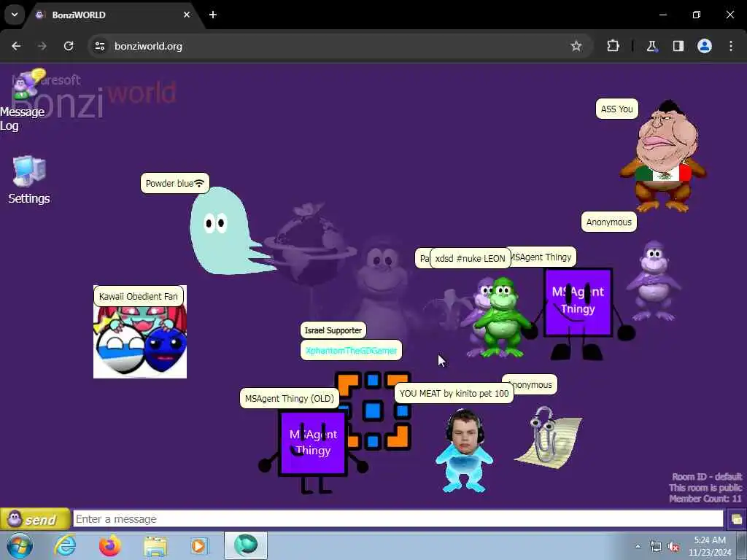Viewport: 747px width, 560px height.
Task: Click the Kawaii Obedient Fan name tag
Action: click(138, 296)
